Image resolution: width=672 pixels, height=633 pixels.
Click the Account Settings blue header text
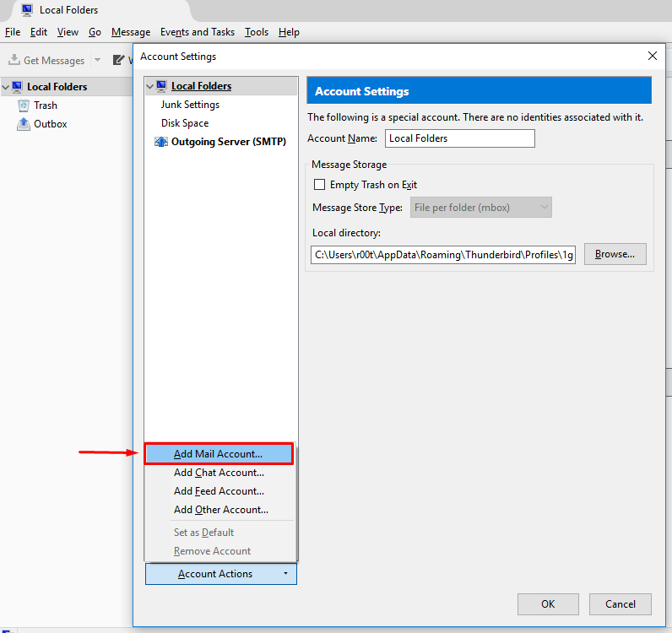(361, 91)
